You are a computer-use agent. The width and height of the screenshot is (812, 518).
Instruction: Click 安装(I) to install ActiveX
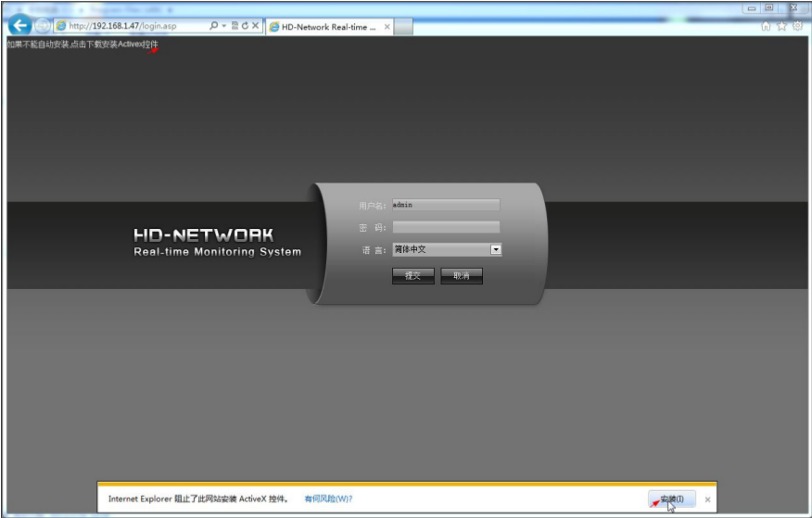tap(672, 499)
